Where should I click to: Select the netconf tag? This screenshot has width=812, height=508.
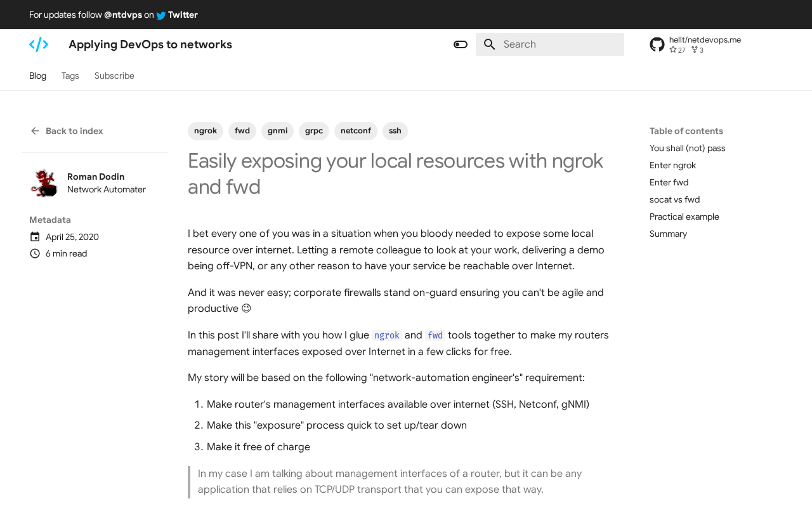[355, 130]
